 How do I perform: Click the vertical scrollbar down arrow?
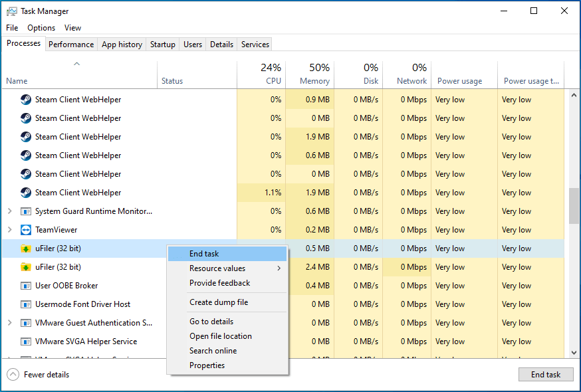coord(574,353)
